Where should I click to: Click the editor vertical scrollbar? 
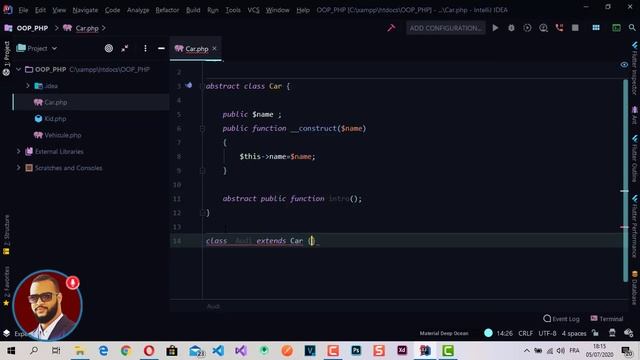[x=625, y=180]
